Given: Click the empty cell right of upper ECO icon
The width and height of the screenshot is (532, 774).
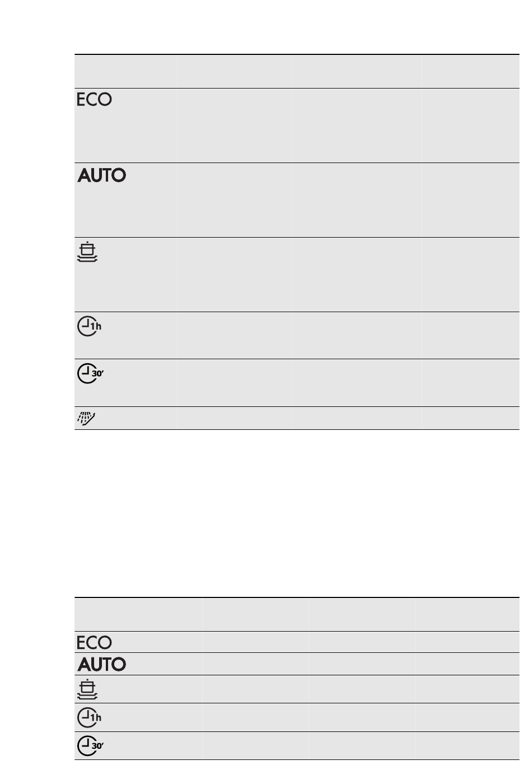Looking at the screenshot, I should (234, 126).
